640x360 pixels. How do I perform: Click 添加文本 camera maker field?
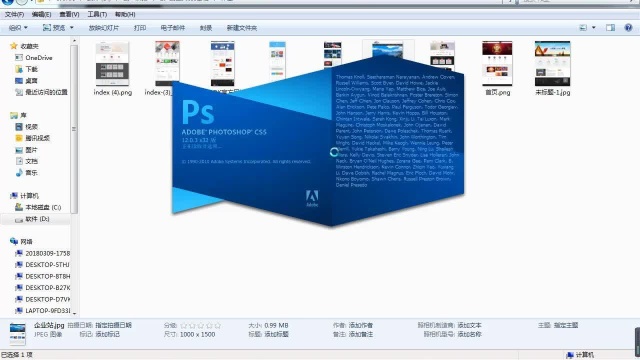pos(469,325)
